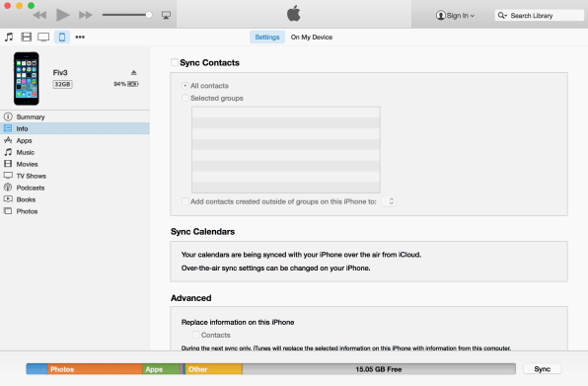Click the AirPlay icon
This screenshot has height=386, width=588.
point(166,15)
